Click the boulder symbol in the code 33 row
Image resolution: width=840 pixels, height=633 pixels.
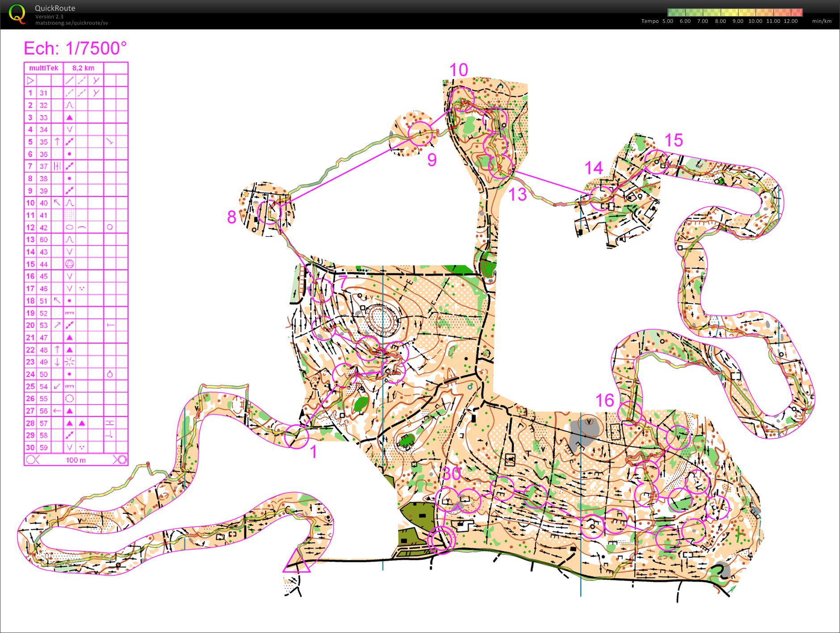(x=69, y=117)
